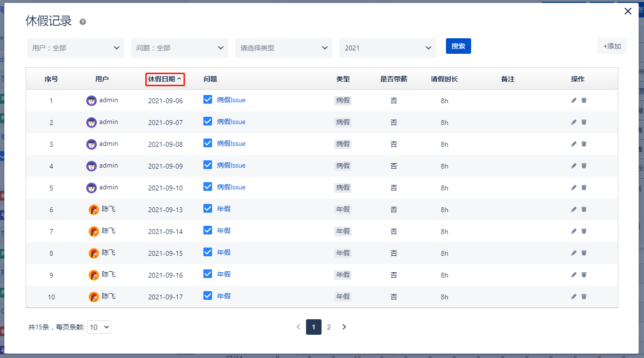644x358 pixels.
Task: Click the trash icon in row 10
Action: tap(584, 296)
